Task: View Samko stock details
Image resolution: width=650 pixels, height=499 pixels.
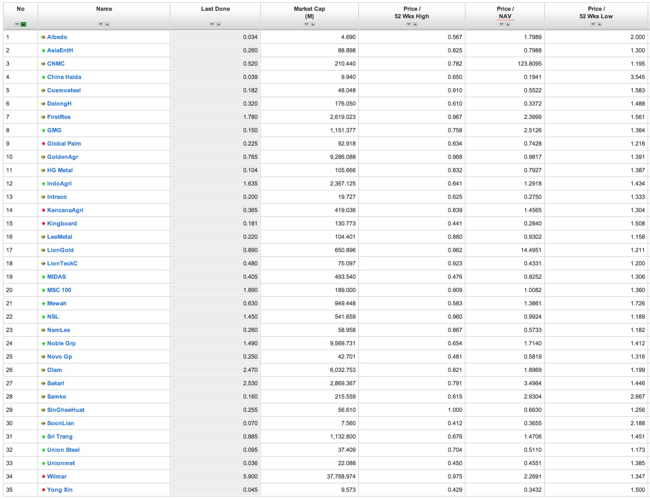Action: pyautogui.click(x=56, y=396)
